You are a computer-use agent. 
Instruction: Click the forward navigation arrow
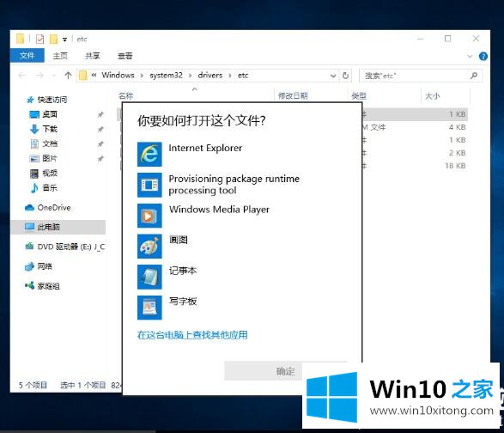[39, 76]
